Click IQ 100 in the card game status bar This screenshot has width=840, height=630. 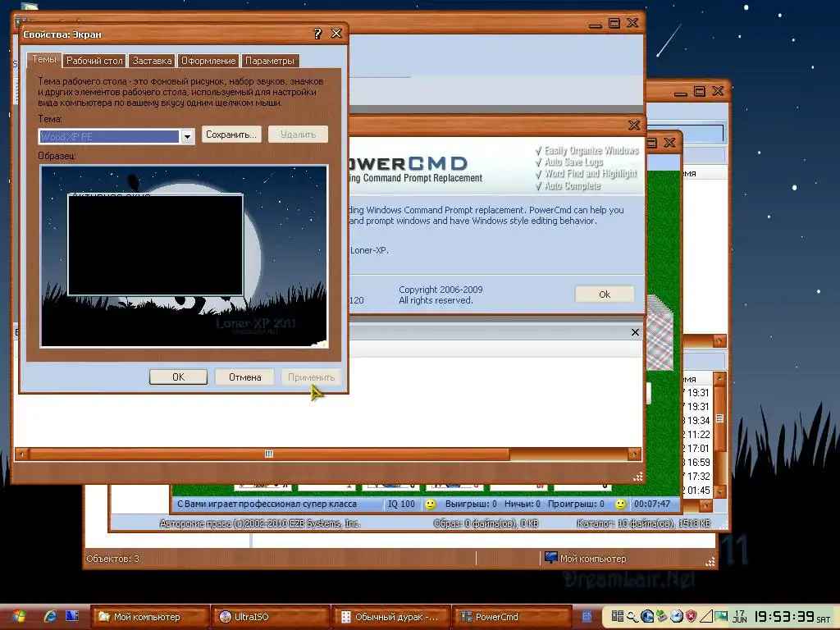401,504
